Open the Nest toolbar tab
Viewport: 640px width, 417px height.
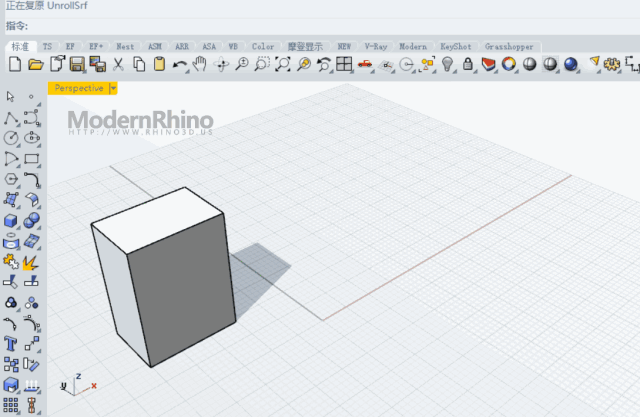click(x=125, y=47)
